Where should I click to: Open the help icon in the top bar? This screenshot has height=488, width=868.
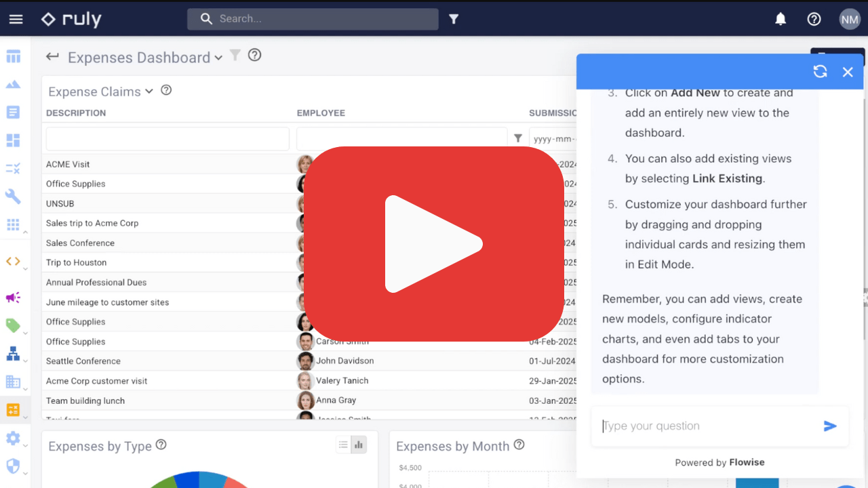[x=814, y=19]
